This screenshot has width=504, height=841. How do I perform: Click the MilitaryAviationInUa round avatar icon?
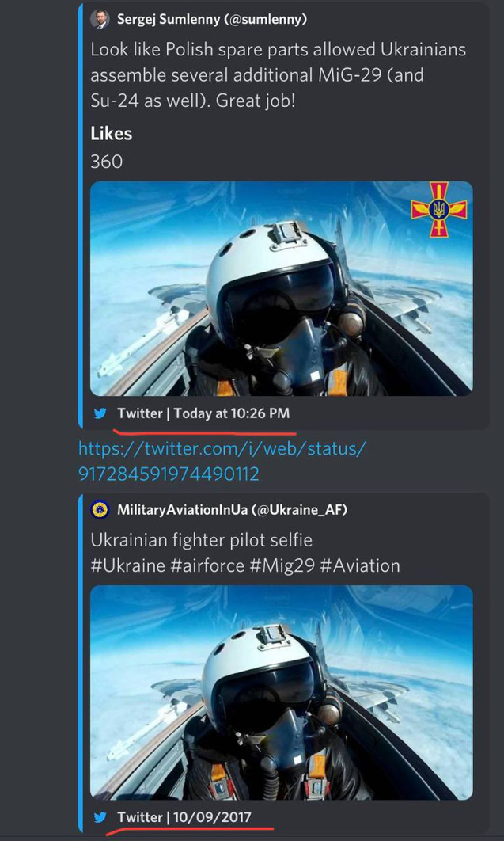tap(100, 509)
